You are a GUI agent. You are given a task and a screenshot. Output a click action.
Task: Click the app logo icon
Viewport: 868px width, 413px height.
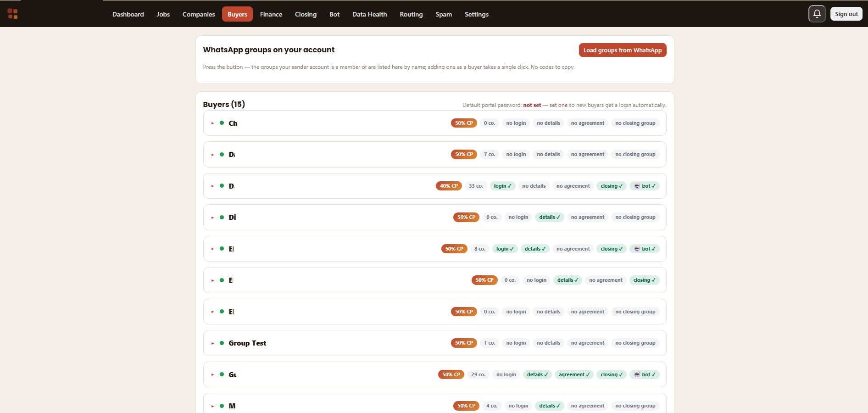(x=13, y=14)
